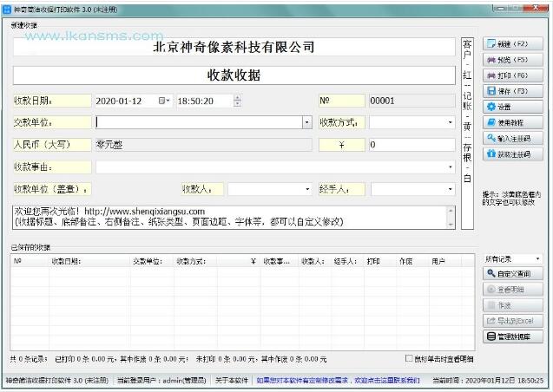Open the 收款日期 calendar dropdown
This screenshot has width=553, height=392.
164,101
